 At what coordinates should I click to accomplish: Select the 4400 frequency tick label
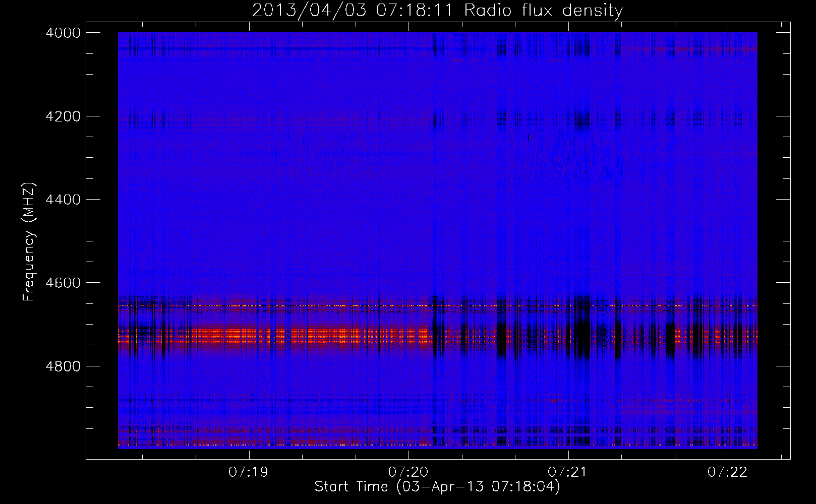click(63, 200)
